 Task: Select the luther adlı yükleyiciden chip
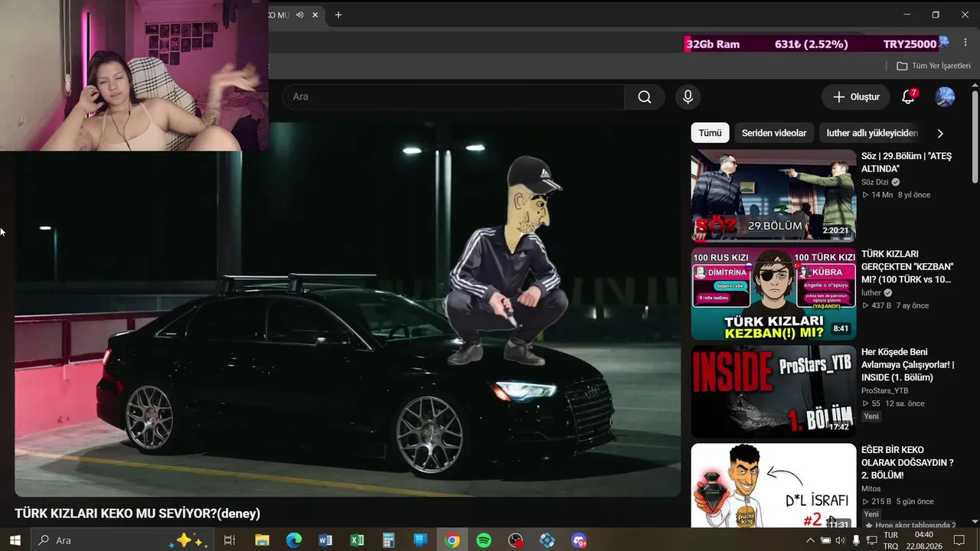(872, 133)
